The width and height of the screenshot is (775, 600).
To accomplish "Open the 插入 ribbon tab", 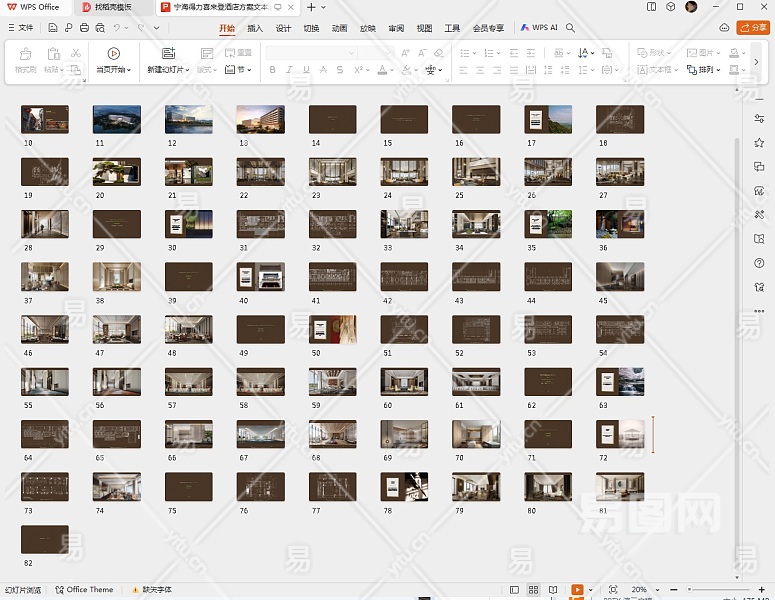I will pos(255,28).
